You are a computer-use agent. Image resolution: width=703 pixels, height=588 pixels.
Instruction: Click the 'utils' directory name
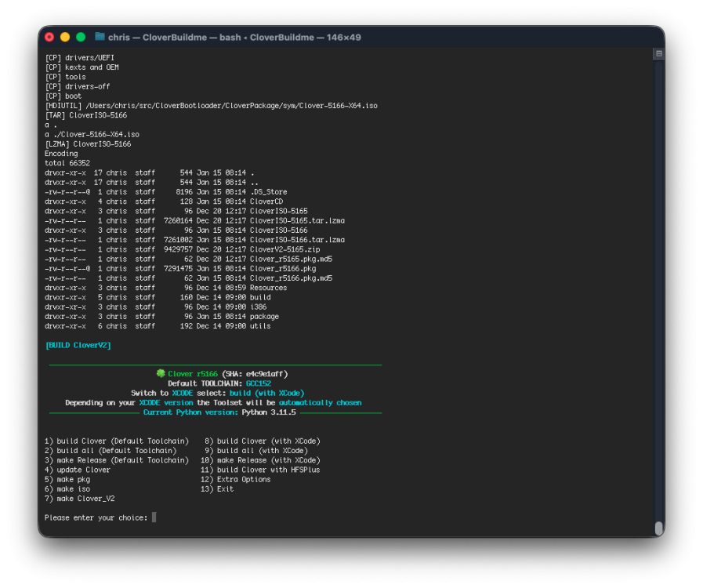click(260, 326)
